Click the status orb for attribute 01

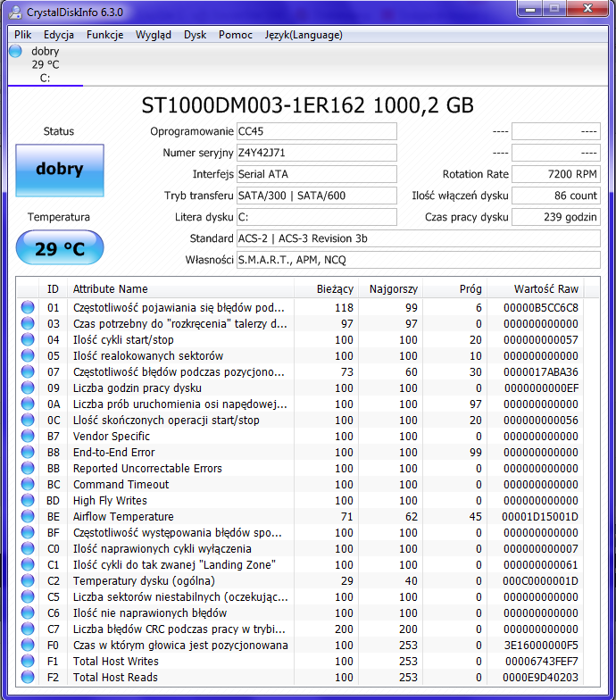click(x=28, y=307)
